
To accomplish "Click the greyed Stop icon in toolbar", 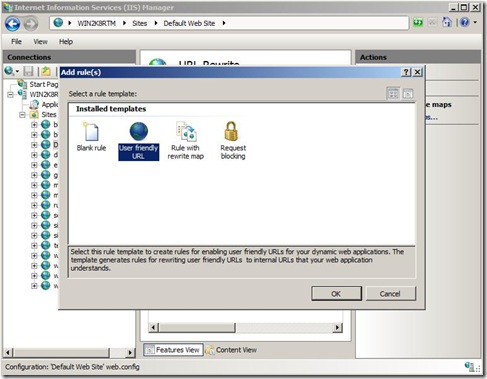I will (x=432, y=23).
